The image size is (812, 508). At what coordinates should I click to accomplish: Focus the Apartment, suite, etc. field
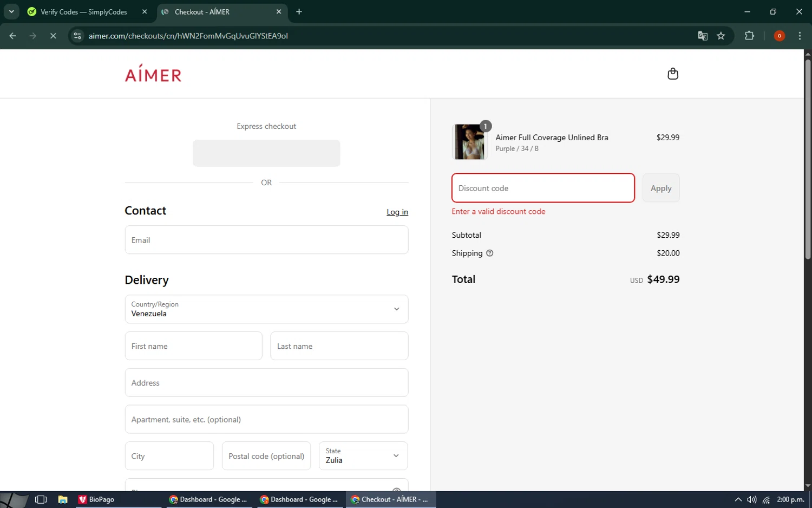(x=266, y=419)
